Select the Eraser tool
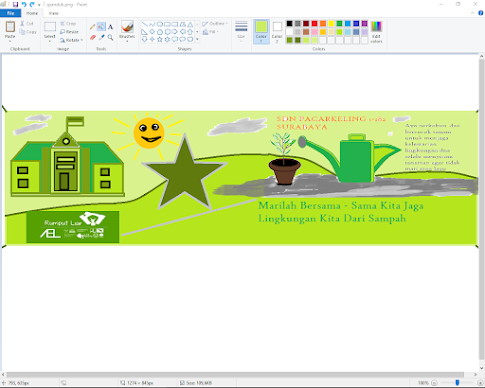The height and width of the screenshot is (388, 485). coord(93,38)
